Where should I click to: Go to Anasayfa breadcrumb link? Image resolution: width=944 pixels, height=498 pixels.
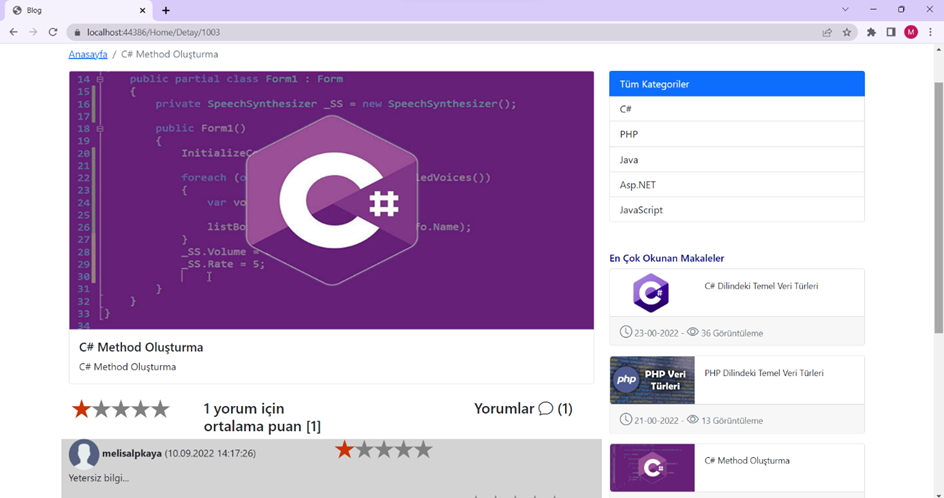point(88,54)
